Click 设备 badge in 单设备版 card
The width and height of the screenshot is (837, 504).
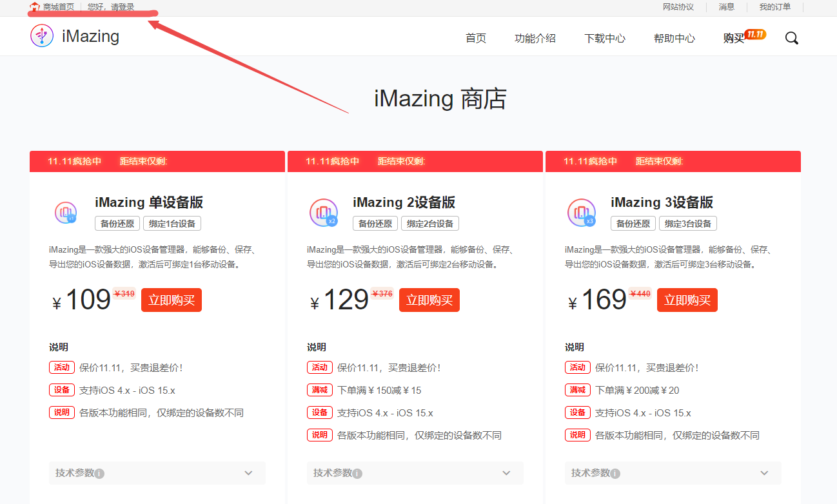pos(62,390)
